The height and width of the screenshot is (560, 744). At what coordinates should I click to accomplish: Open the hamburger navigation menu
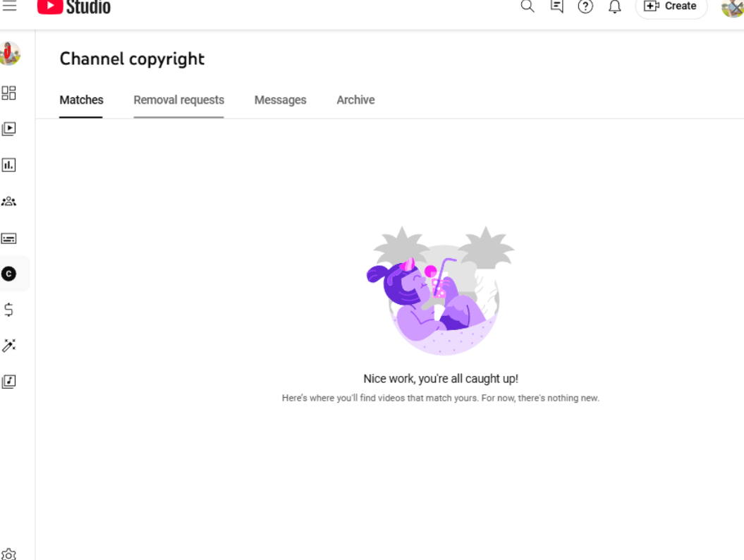[9, 6]
